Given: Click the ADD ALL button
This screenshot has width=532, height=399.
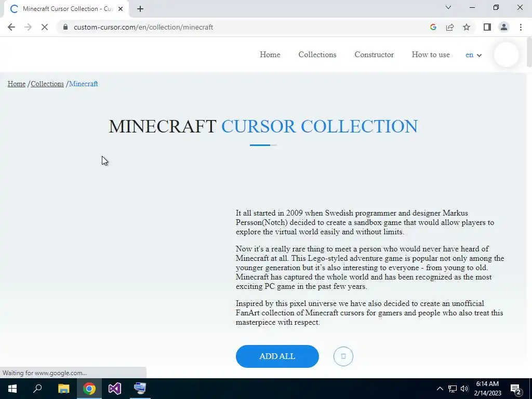Looking at the screenshot, I should point(277,356).
